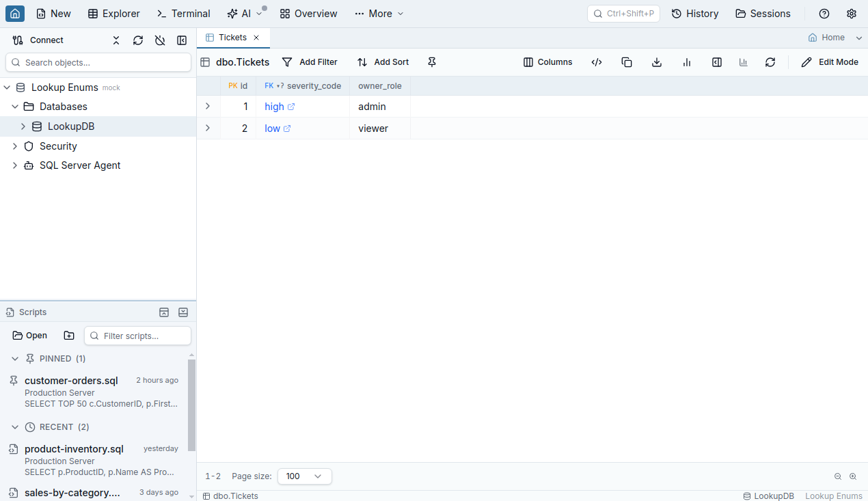Click Add Filter
This screenshot has height=501, width=868.
(310, 62)
